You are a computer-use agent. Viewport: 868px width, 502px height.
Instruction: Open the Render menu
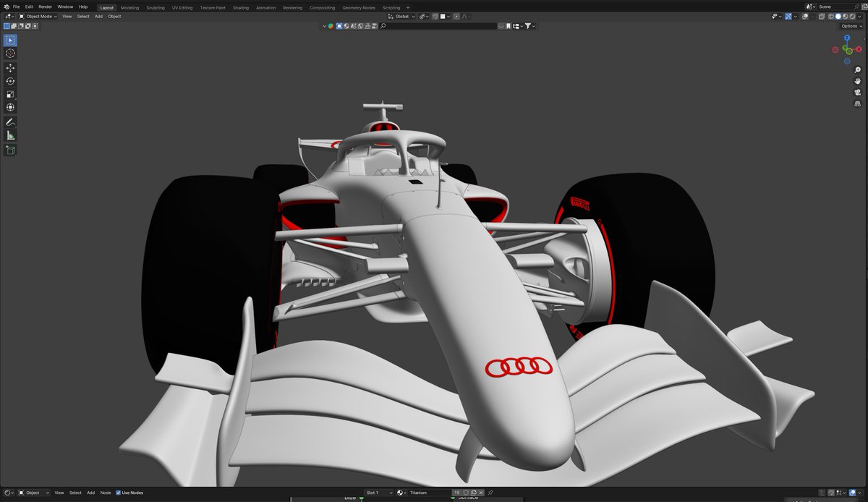click(45, 7)
